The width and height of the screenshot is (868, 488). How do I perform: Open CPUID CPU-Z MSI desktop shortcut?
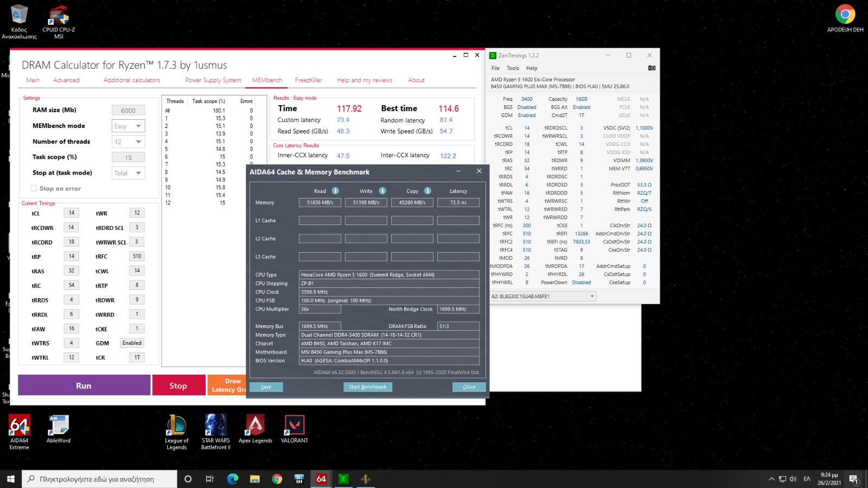59,22
